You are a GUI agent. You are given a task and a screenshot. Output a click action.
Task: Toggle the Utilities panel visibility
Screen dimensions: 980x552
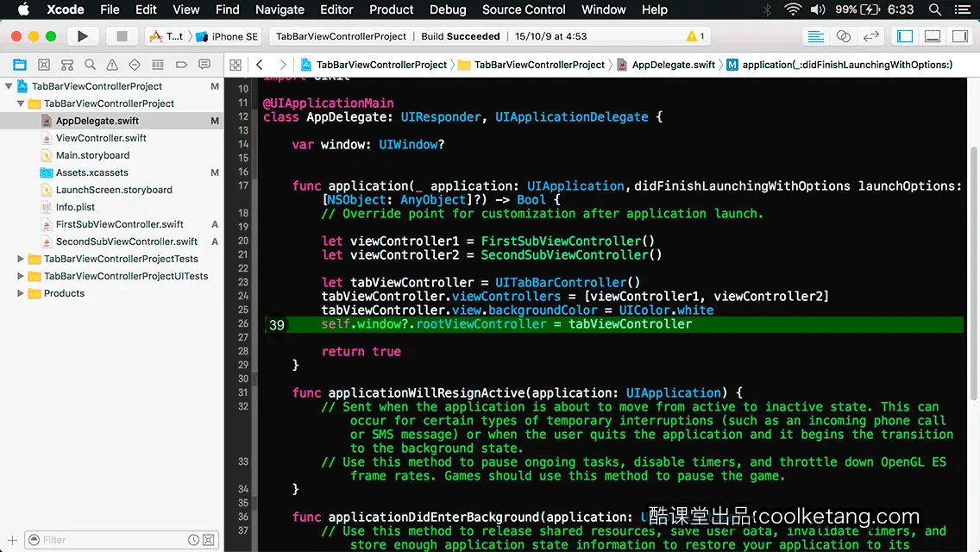click(x=959, y=36)
